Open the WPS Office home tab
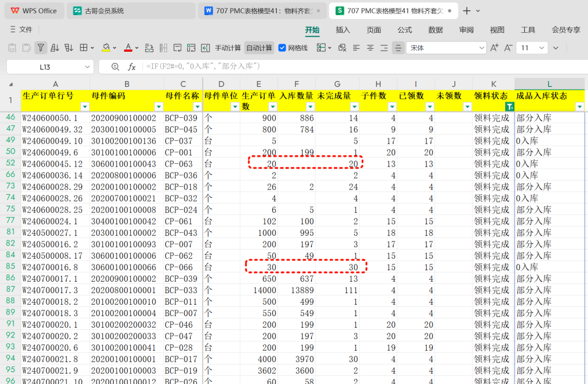588x384 pixels. (34, 11)
